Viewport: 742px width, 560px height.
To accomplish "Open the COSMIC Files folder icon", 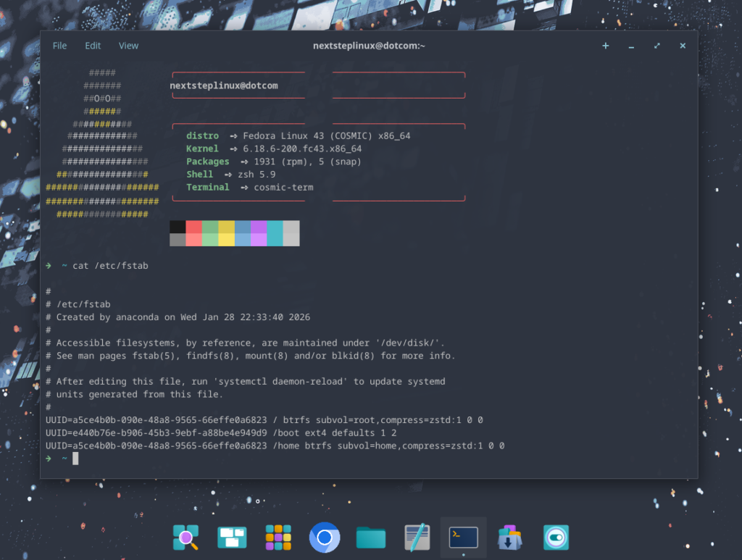I will point(371,538).
